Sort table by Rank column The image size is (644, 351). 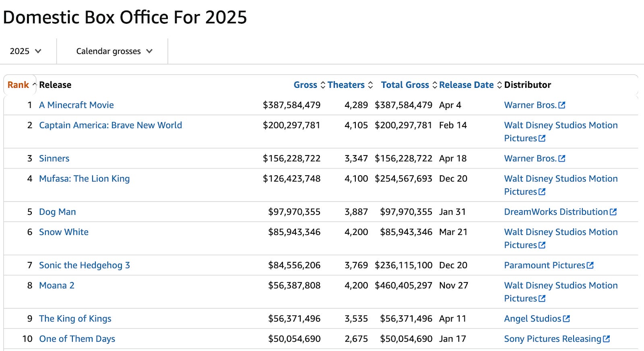[x=21, y=85]
